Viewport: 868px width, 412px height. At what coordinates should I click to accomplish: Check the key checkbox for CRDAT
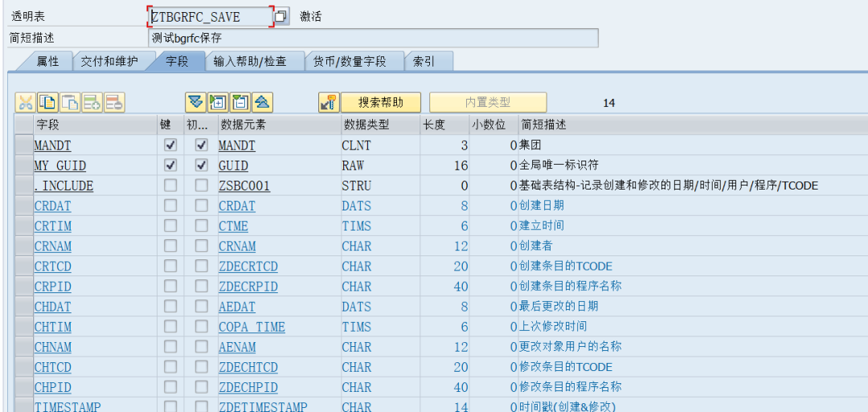(x=170, y=206)
